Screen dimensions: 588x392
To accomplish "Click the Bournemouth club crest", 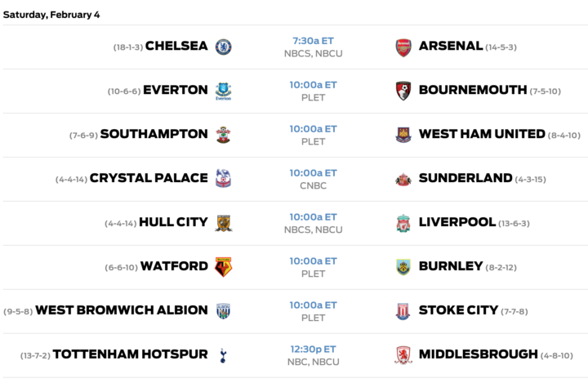I will pyautogui.click(x=403, y=91).
